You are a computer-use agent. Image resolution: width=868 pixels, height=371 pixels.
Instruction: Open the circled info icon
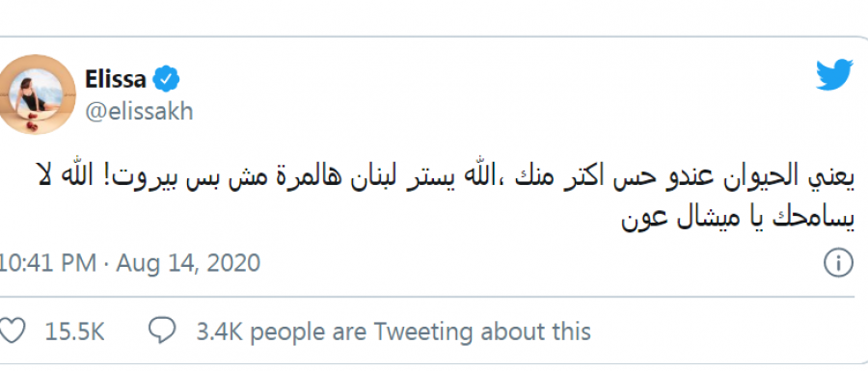coord(838,263)
